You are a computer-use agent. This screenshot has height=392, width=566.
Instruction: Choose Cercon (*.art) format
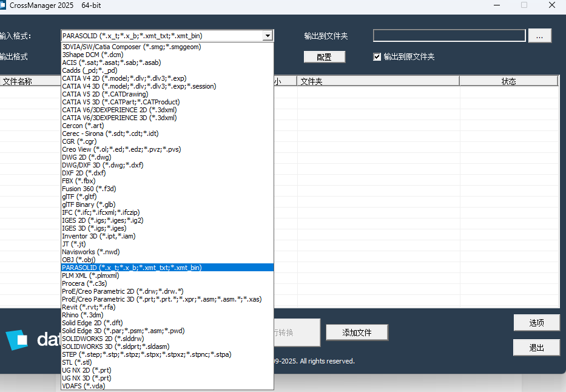[x=167, y=126]
